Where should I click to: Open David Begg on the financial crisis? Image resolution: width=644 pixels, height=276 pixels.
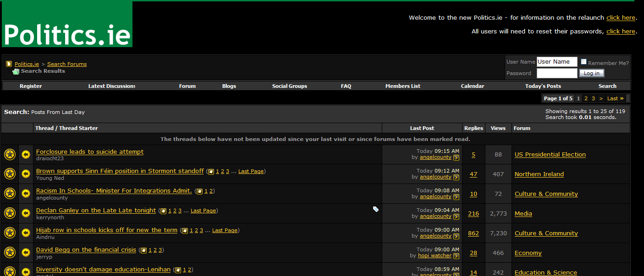pyautogui.click(x=86, y=250)
